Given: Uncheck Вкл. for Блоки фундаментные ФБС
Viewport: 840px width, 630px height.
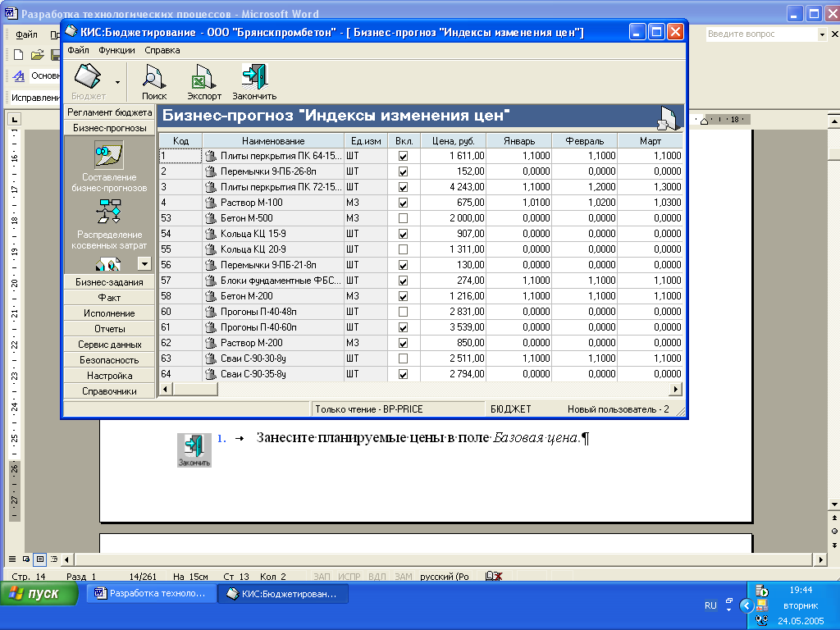Looking at the screenshot, I should tap(404, 281).
